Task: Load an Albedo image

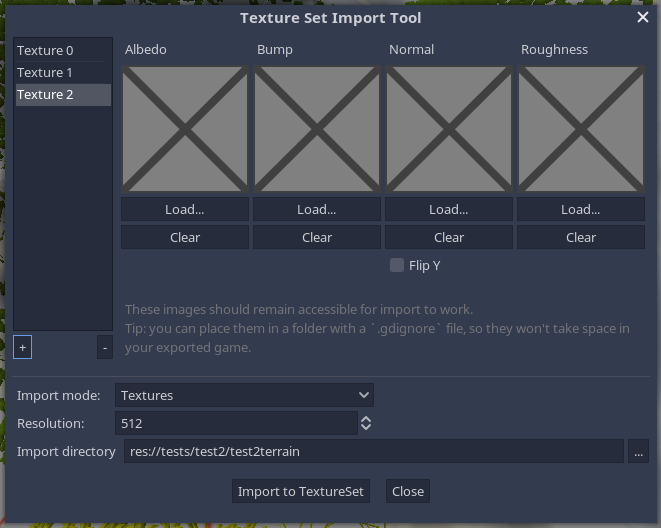Action: pyautogui.click(x=185, y=209)
